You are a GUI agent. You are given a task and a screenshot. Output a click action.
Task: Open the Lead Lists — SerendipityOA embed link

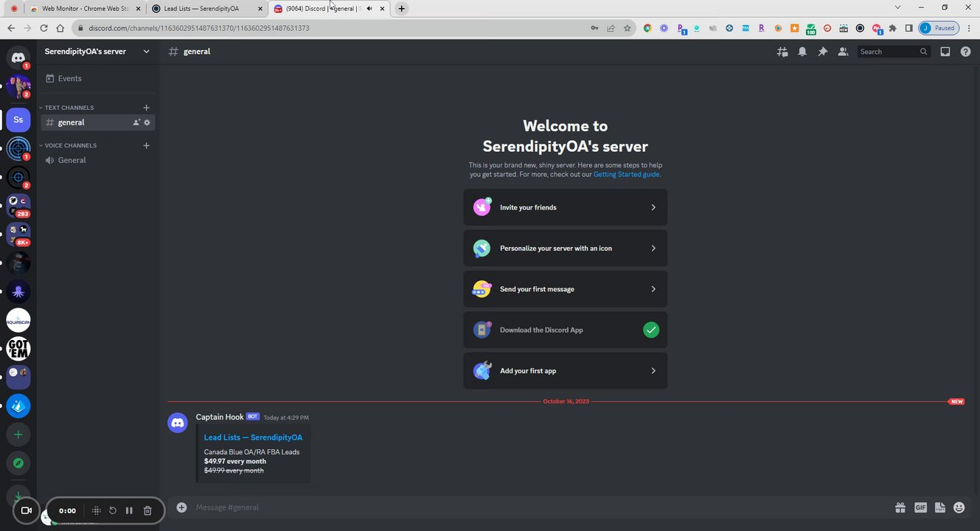click(253, 437)
